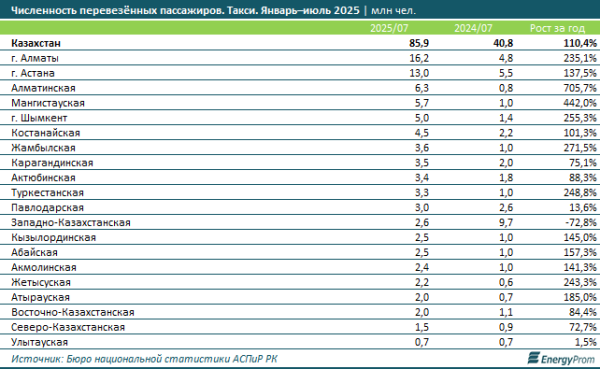The width and height of the screenshot is (600, 369).
Task: Select the 'г. Шымкент' row label
Action: tap(39, 118)
